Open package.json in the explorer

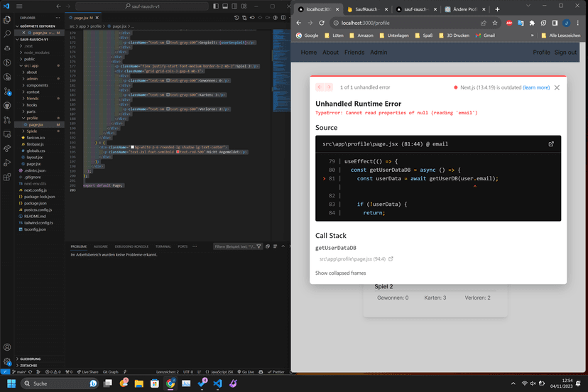(x=36, y=203)
